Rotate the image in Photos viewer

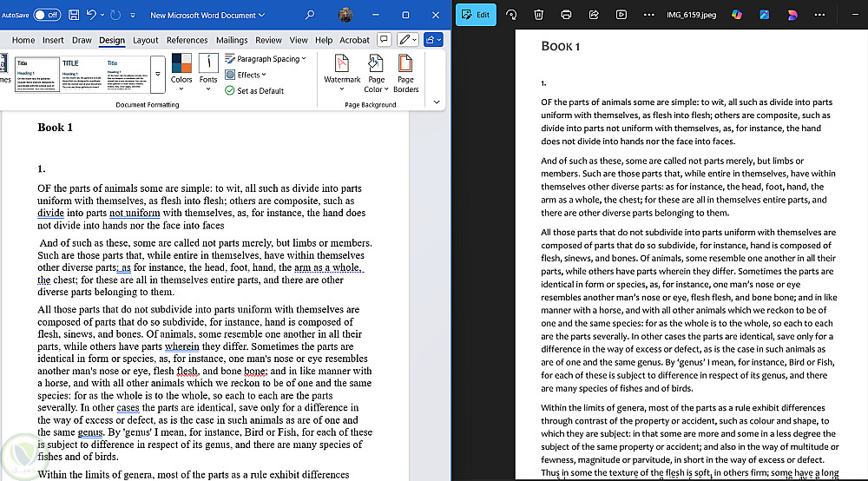(x=511, y=15)
